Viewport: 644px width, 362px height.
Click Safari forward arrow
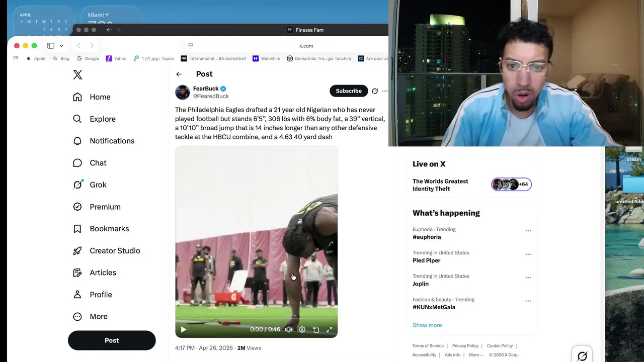92,46
